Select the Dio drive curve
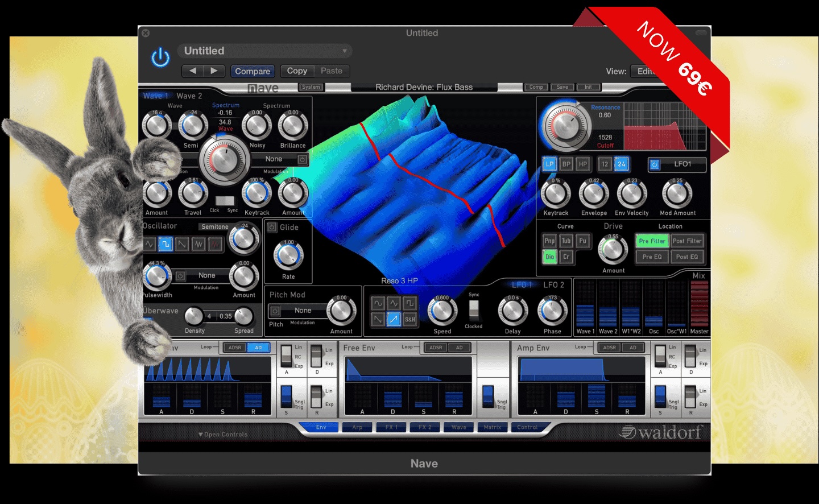Viewport: 819px width, 504px height. (549, 257)
